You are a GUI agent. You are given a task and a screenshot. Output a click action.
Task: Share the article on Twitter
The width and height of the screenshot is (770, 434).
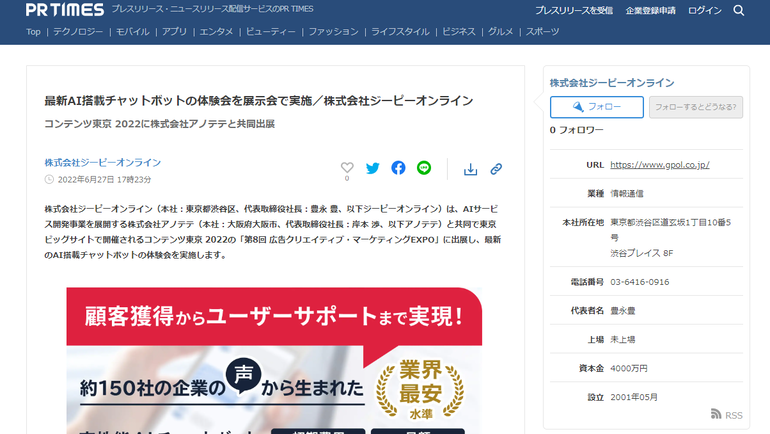tap(373, 168)
